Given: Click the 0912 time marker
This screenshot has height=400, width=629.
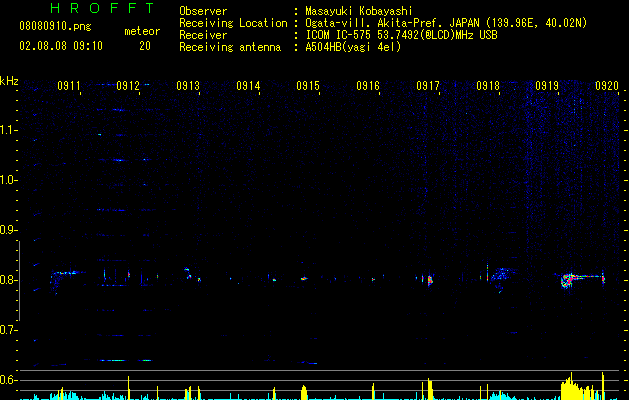Looking at the screenshot, I should pos(128,85).
